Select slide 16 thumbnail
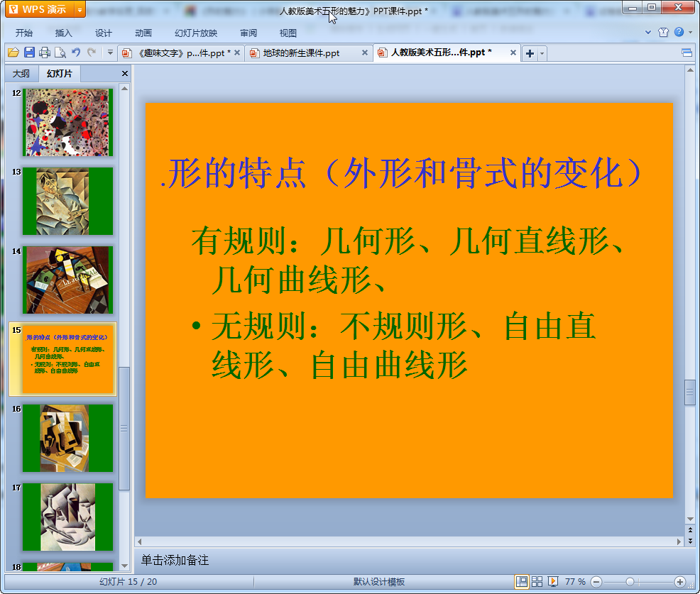 coord(68,439)
